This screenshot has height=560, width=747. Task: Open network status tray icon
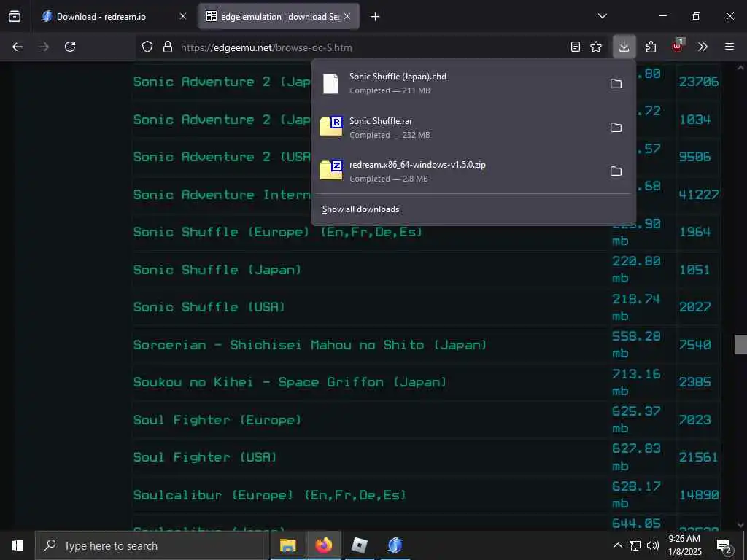(635, 545)
